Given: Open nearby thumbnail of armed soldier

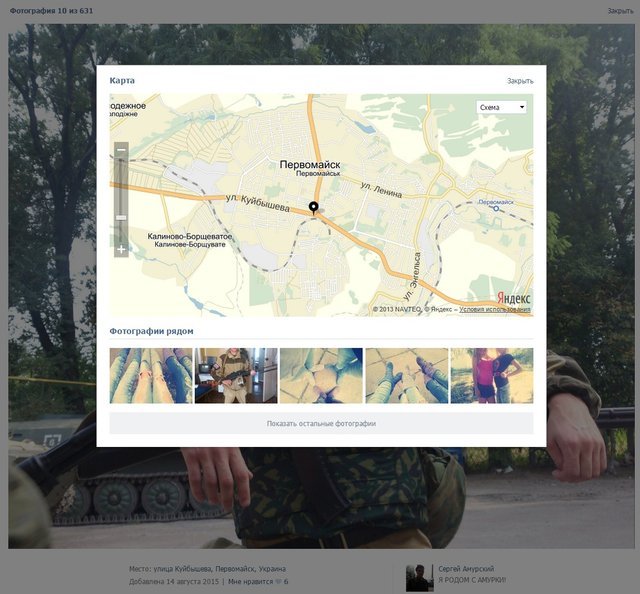Looking at the screenshot, I should pyautogui.click(x=236, y=376).
